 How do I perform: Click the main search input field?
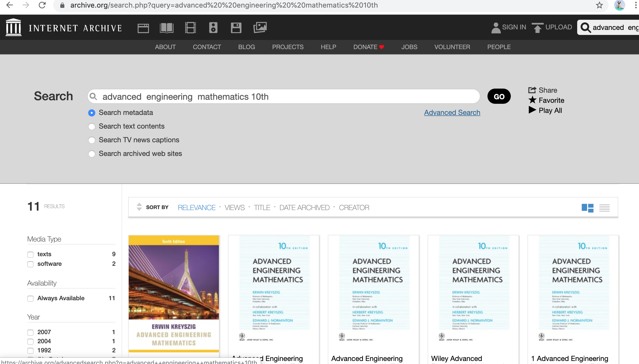click(x=284, y=96)
